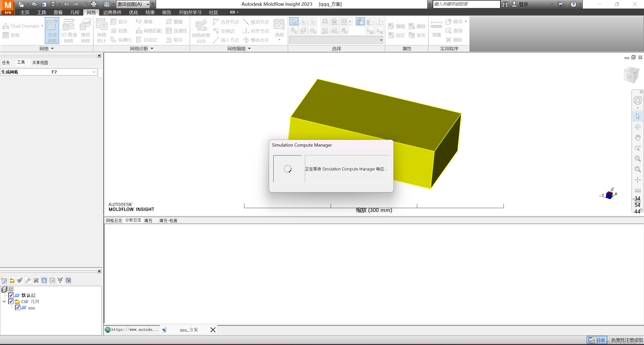The height and width of the screenshot is (345, 644).
Task: Select the 对齐节点 align nodes tool
Action: (x=256, y=31)
